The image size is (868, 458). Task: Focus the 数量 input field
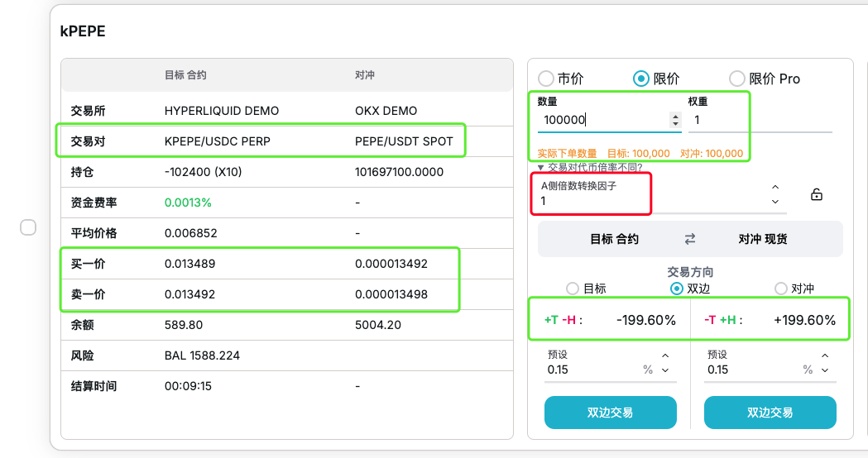[602, 120]
